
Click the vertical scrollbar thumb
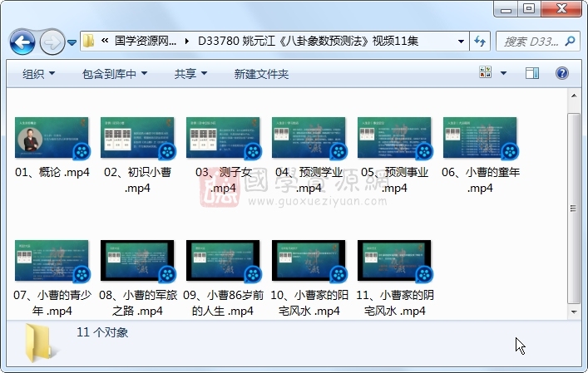(574, 209)
